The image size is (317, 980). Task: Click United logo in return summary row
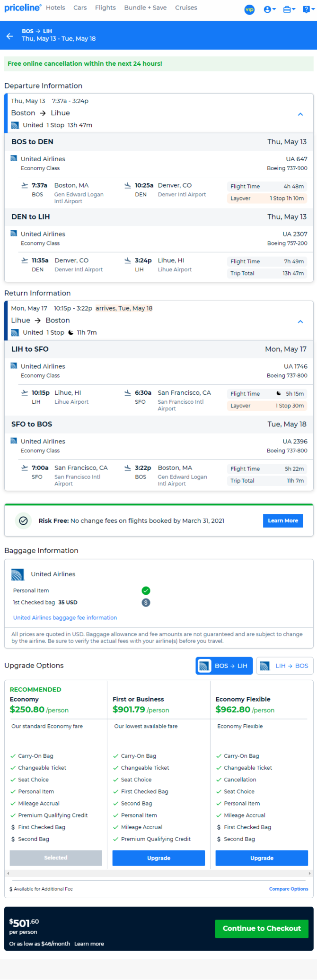pyautogui.click(x=15, y=332)
